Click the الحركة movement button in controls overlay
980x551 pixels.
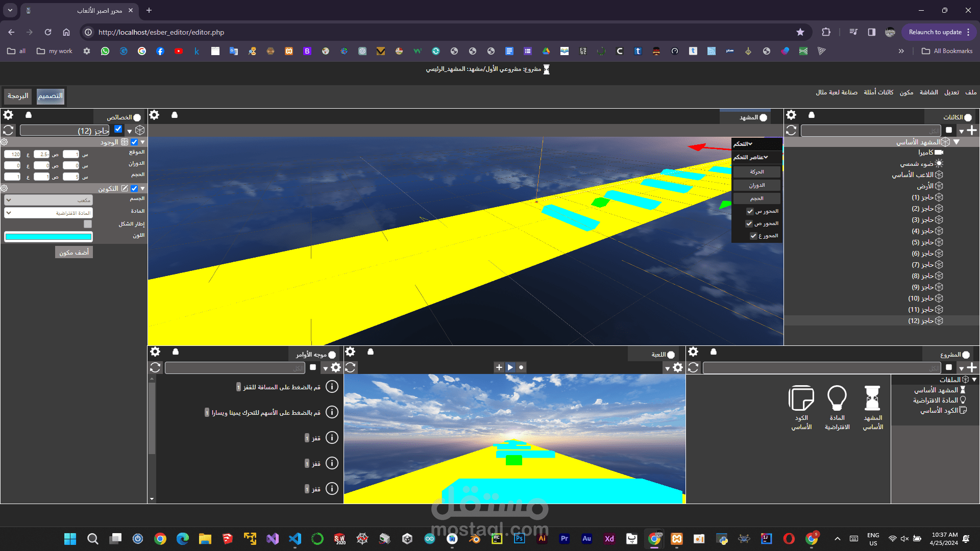[756, 172]
